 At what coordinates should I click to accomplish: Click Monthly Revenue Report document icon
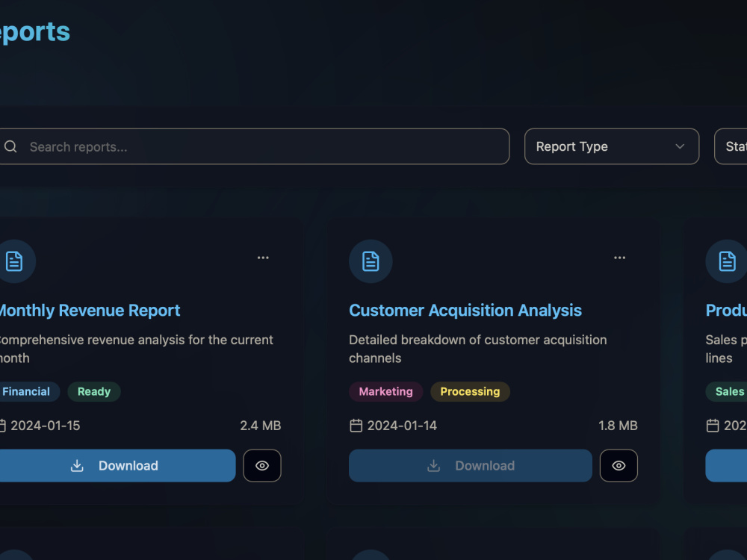click(x=14, y=261)
